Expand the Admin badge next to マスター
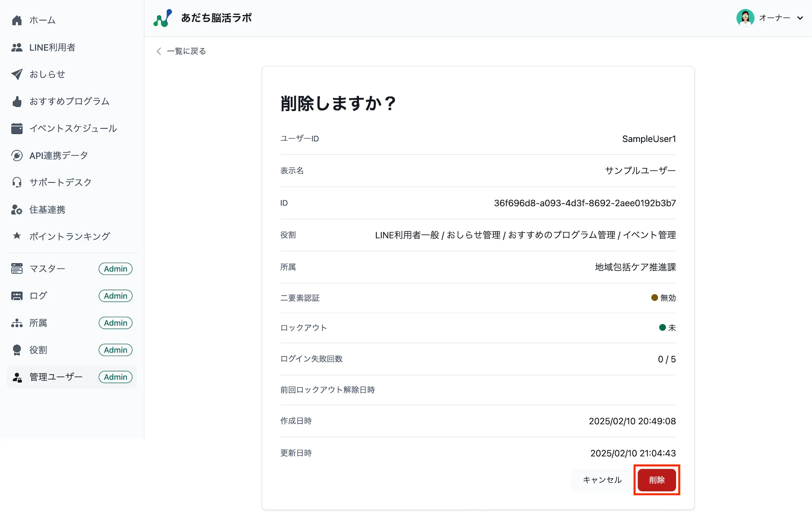Viewport: 812px width, 519px height. [x=115, y=269]
